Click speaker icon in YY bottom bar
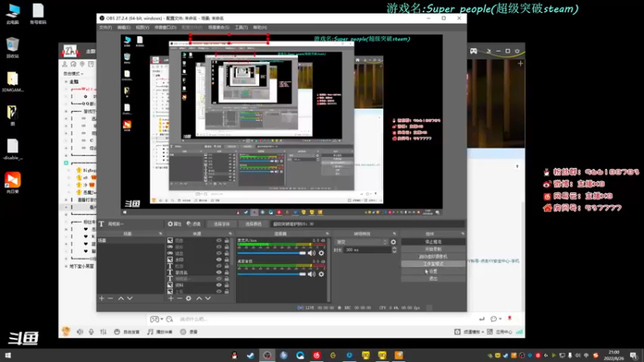 click(80, 331)
